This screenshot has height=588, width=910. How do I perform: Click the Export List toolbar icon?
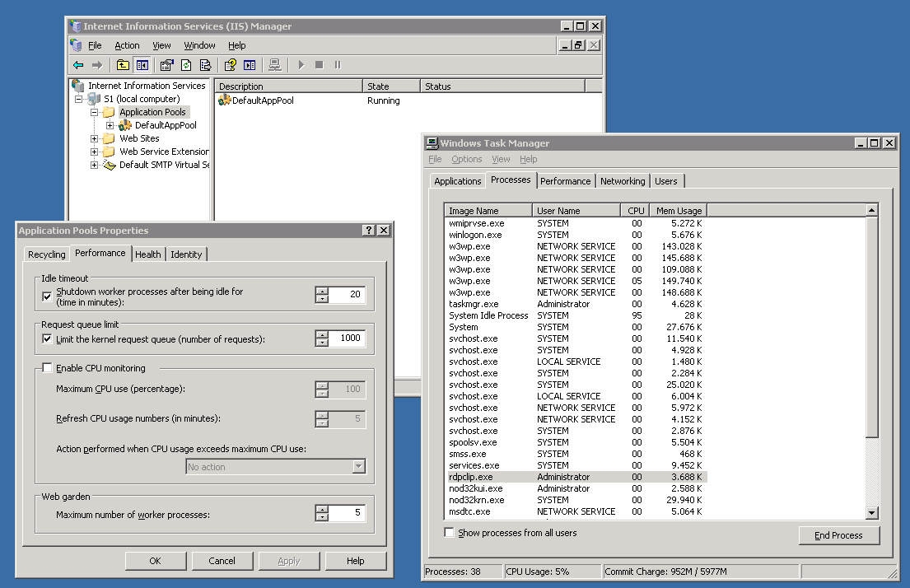point(205,65)
